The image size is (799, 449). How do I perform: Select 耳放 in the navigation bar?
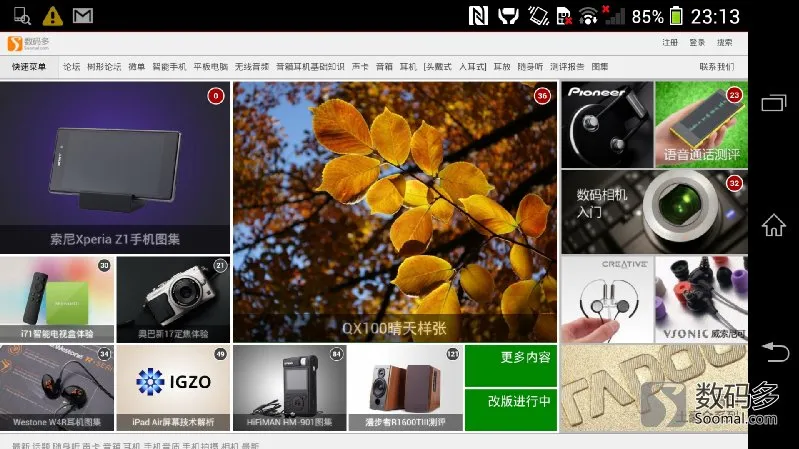(x=502, y=67)
